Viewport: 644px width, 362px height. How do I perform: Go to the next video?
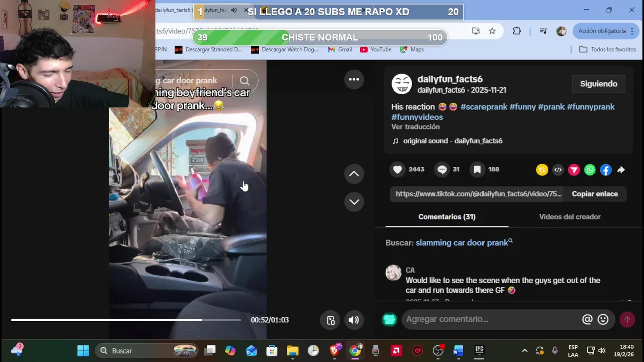354,202
